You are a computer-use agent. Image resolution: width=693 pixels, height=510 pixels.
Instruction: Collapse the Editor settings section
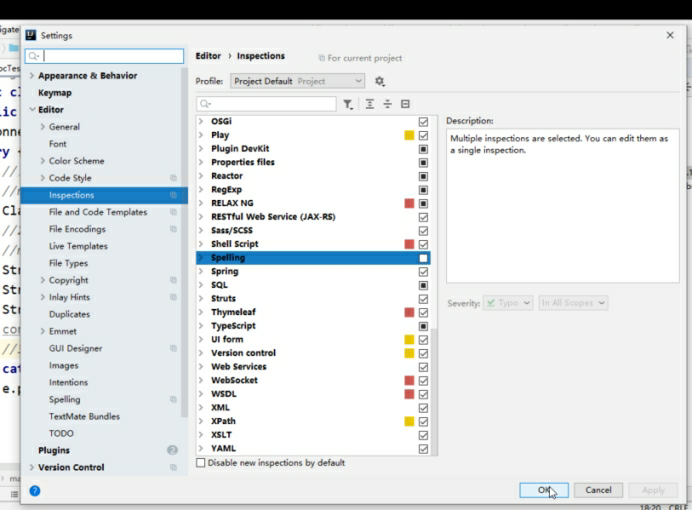pos(32,110)
